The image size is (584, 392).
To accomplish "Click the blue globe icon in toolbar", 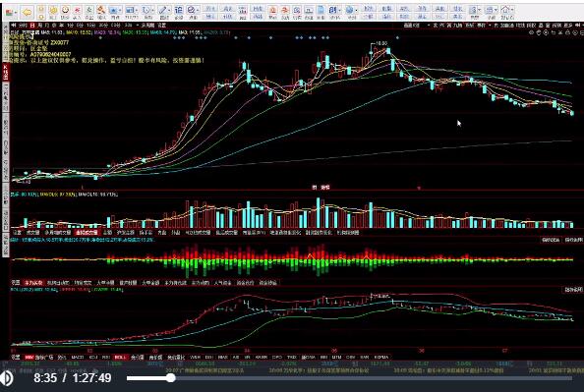I will (x=349, y=11).
